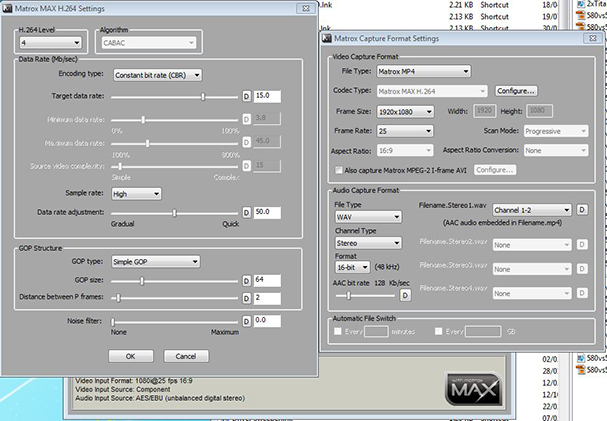
Task: Click Configure next to MPEG-2 I-frame AVI
Action: 495,170
